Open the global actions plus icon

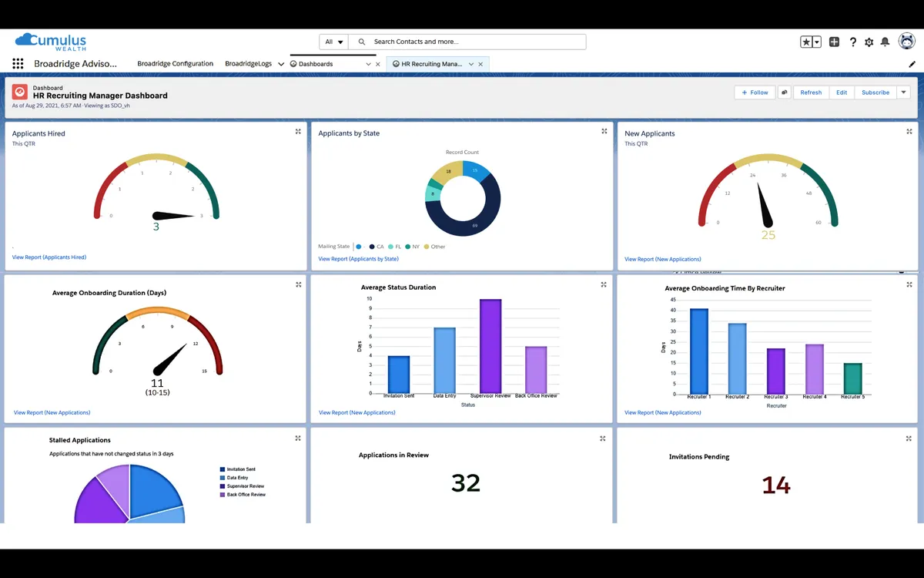(834, 42)
